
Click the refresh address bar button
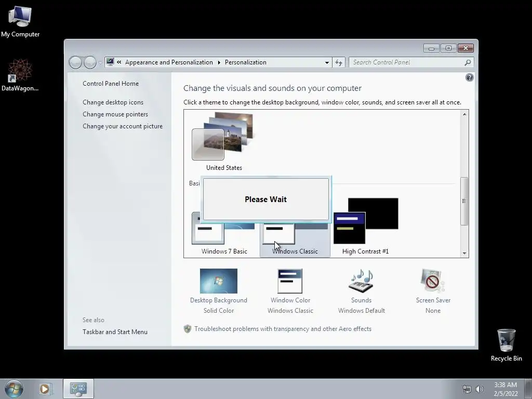pyautogui.click(x=339, y=62)
